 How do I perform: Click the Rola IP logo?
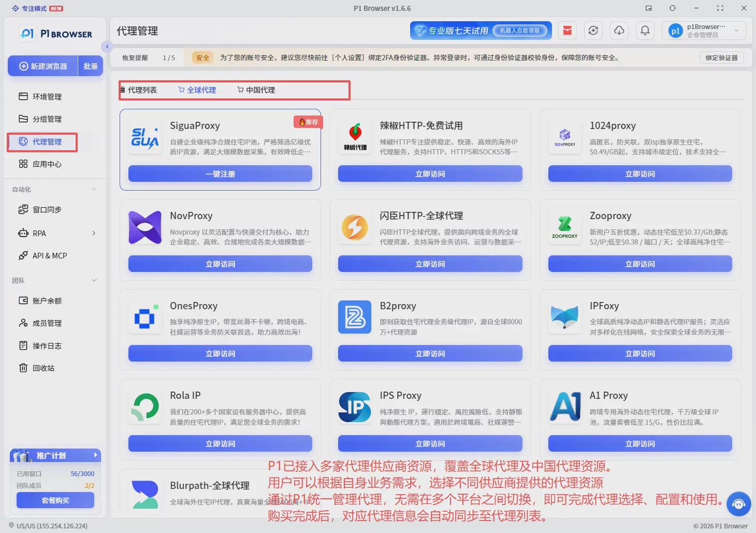145,407
